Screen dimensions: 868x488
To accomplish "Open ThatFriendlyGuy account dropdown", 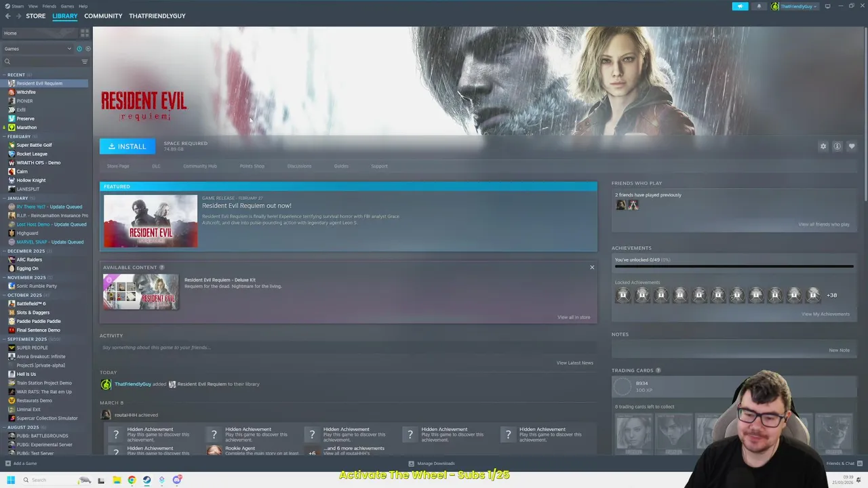I will tap(795, 6).
